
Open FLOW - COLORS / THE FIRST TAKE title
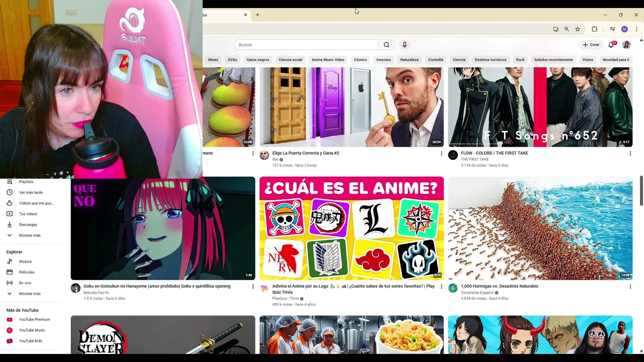pos(495,153)
